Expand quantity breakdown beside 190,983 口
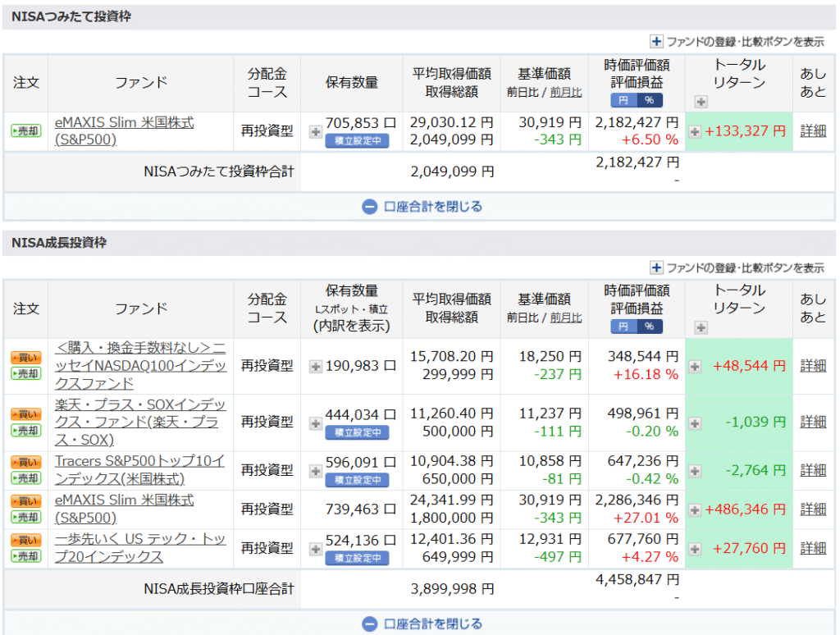The height and width of the screenshot is (635, 840). click(316, 367)
